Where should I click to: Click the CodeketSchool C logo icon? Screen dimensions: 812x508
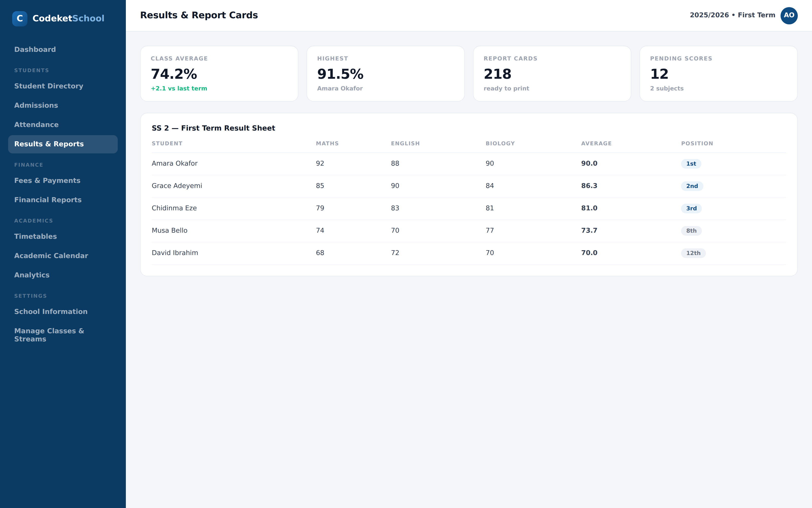tap(20, 19)
